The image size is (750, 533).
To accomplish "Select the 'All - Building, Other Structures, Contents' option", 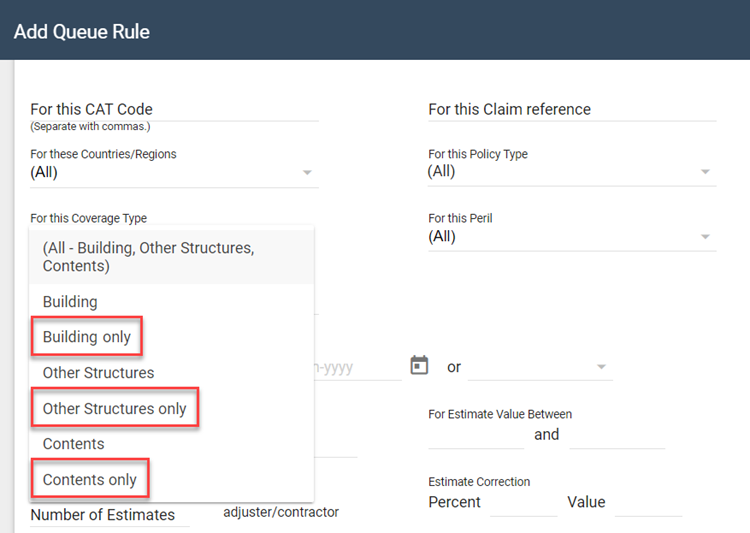I will [x=172, y=257].
